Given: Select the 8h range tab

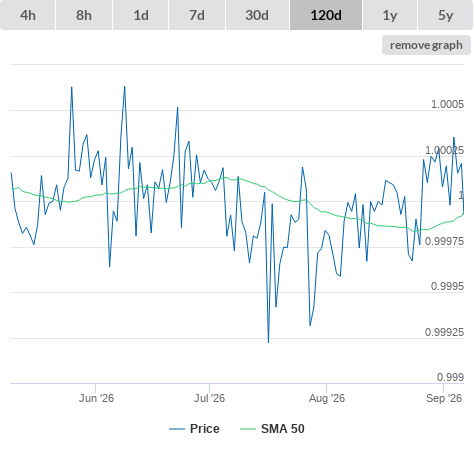Looking at the screenshot, I should pyautogui.click(x=84, y=15).
